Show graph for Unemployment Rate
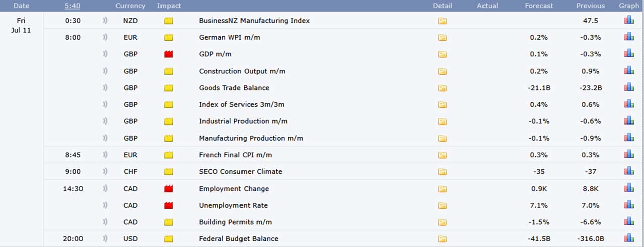Image resolution: width=644 pixels, height=247 pixels. (x=629, y=205)
